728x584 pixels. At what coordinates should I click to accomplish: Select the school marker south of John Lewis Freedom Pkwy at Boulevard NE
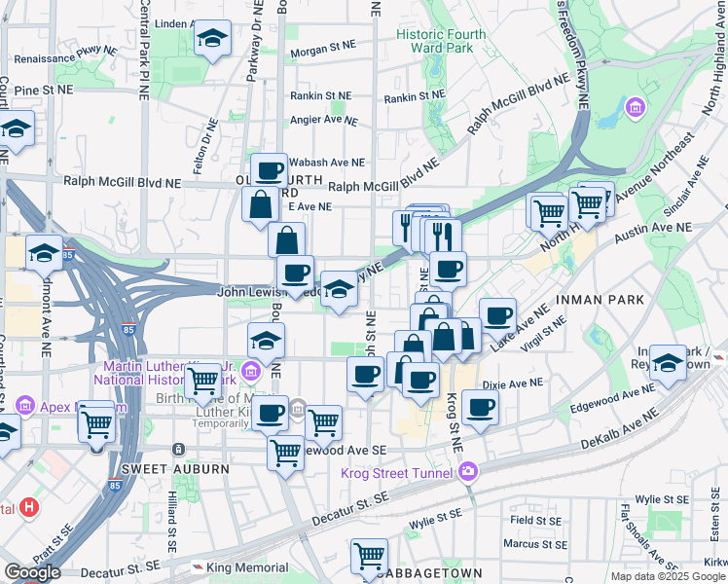coord(266,343)
